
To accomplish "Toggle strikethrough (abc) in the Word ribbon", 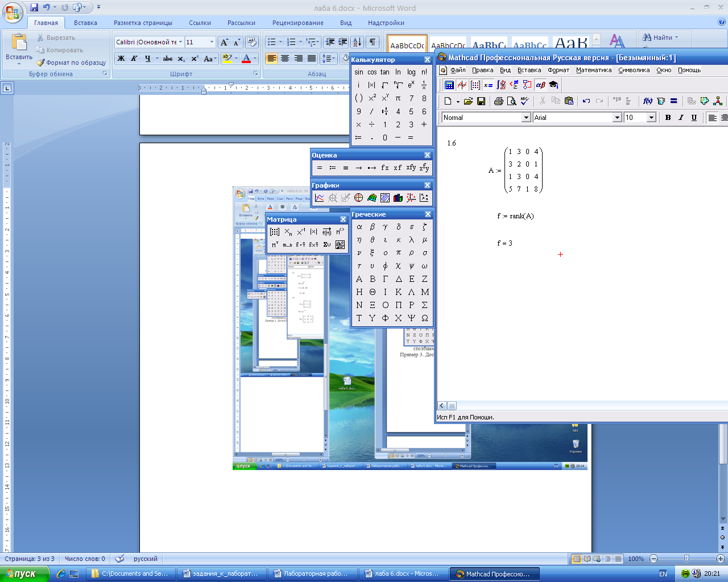I will click(x=168, y=59).
